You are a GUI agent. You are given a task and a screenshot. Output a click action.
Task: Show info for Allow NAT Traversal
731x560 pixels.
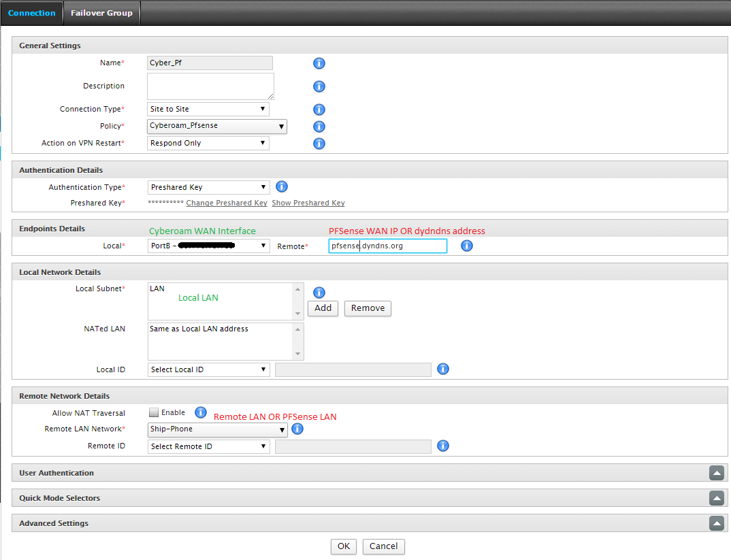click(x=201, y=412)
